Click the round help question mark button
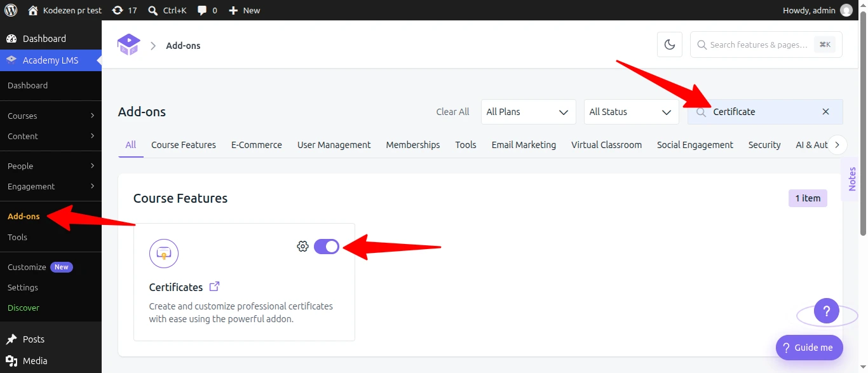Viewport: 868px width, 373px height. [827, 311]
